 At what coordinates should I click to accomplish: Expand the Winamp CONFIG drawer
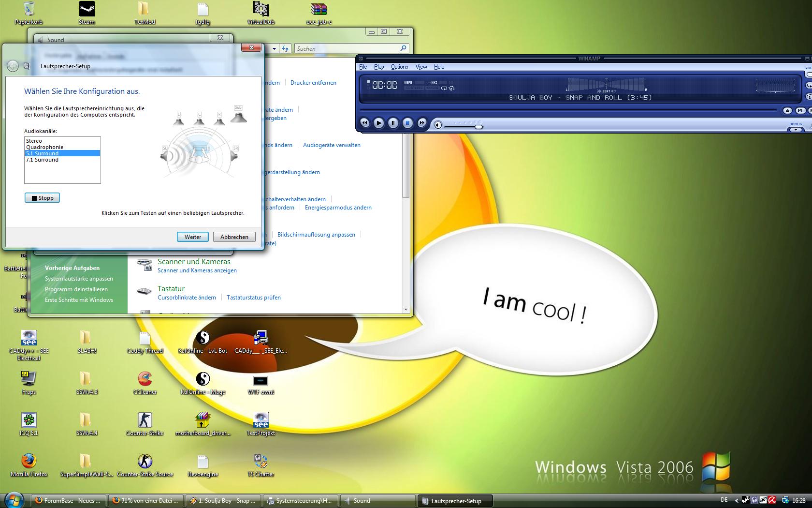[796, 129]
